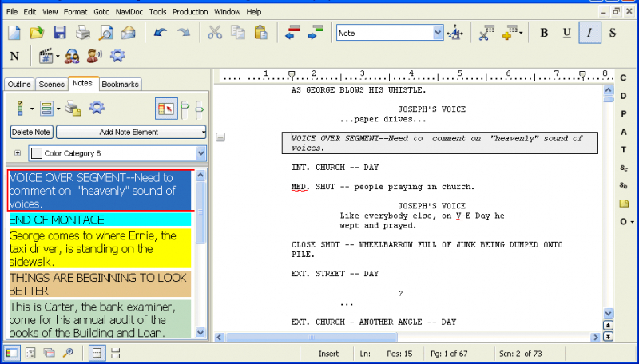Image resolution: width=639 pixels, height=364 pixels.
Task: Toggle Italic formatting
Action: tap(589, 33)
